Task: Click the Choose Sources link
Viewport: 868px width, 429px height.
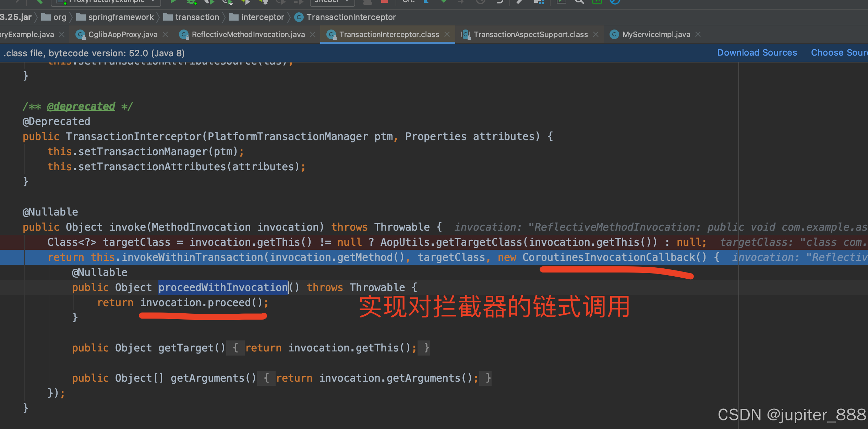Action: 839,53
